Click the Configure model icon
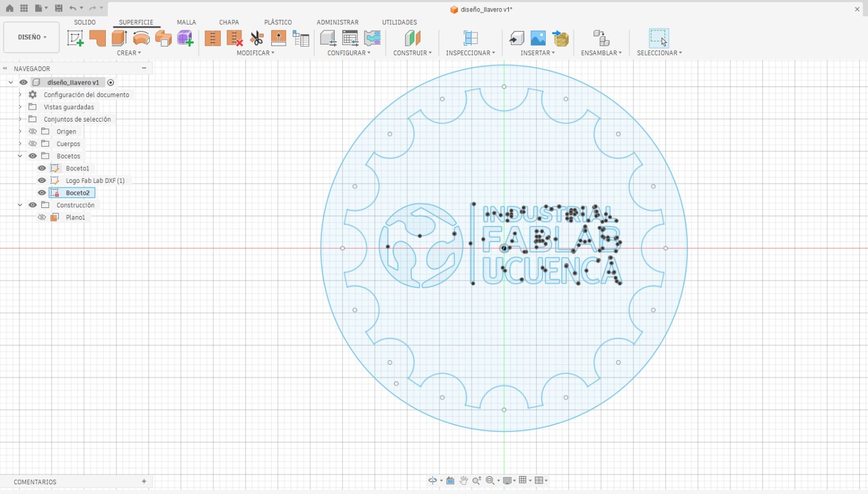The width and height of the screenshot is (868, 494). 328,38
